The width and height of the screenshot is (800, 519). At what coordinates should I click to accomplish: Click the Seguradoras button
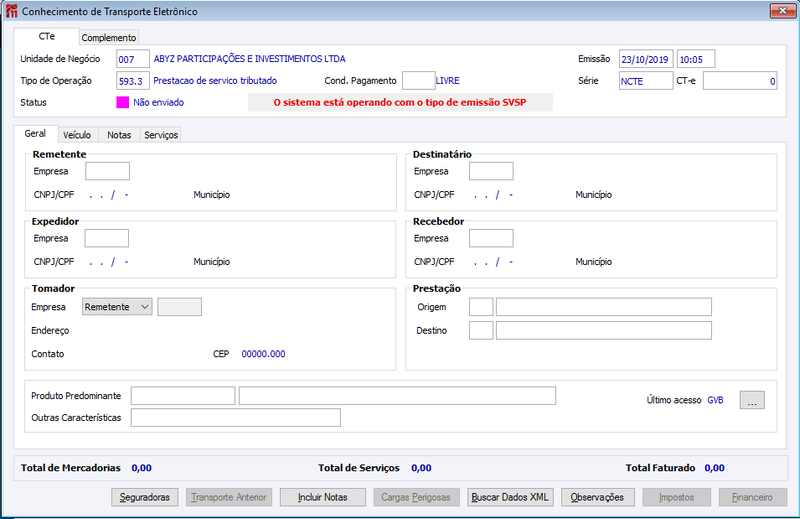(145, 497)
